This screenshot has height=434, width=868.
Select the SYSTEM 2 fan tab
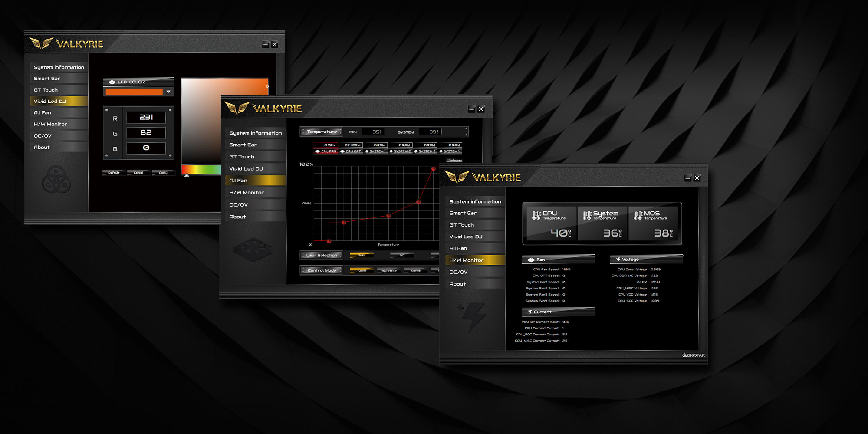(x=400, y=151)
